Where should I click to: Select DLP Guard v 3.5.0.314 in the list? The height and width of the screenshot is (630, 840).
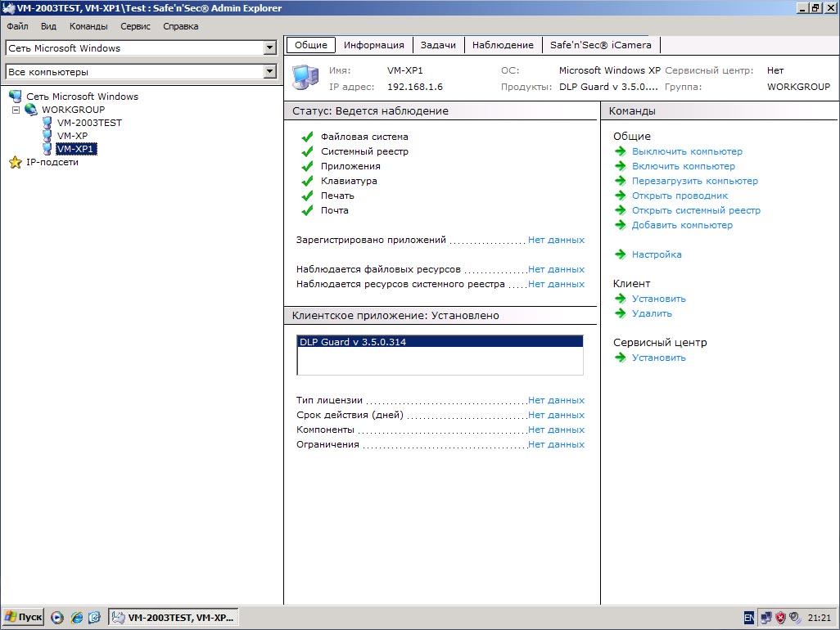click(440, 341)
